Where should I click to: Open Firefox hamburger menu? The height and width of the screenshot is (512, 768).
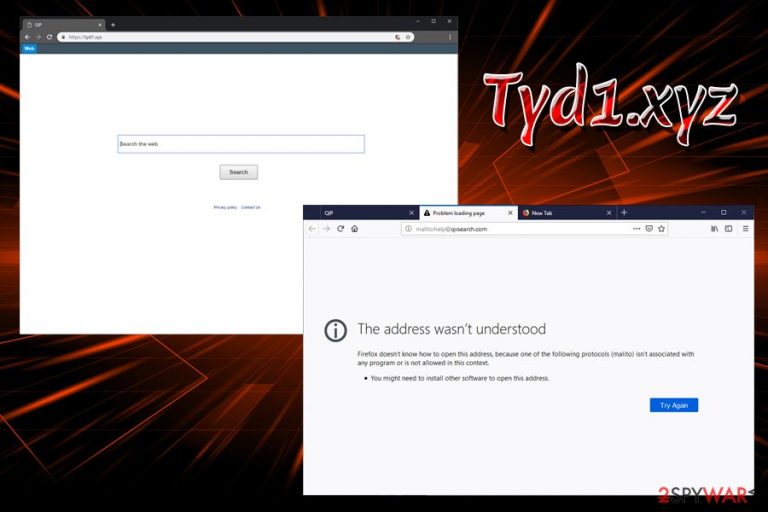[x=745, y=228]
